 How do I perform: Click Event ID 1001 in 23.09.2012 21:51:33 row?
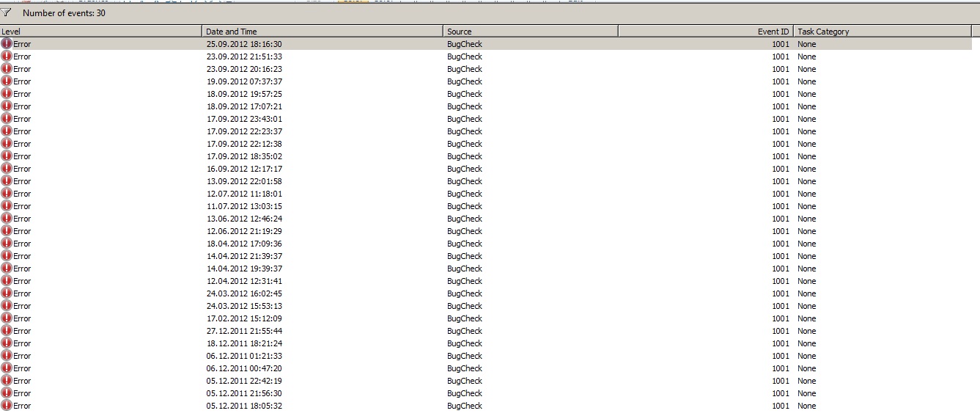[781, 56]
